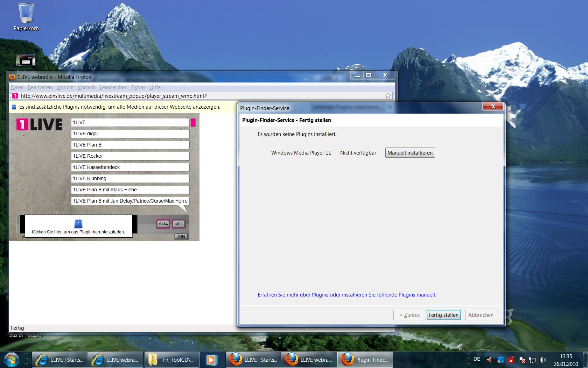The width and height of the screenshot is (588, 368).
Task: Open the Papierkorb desktop icon
Action: point(26,17)
